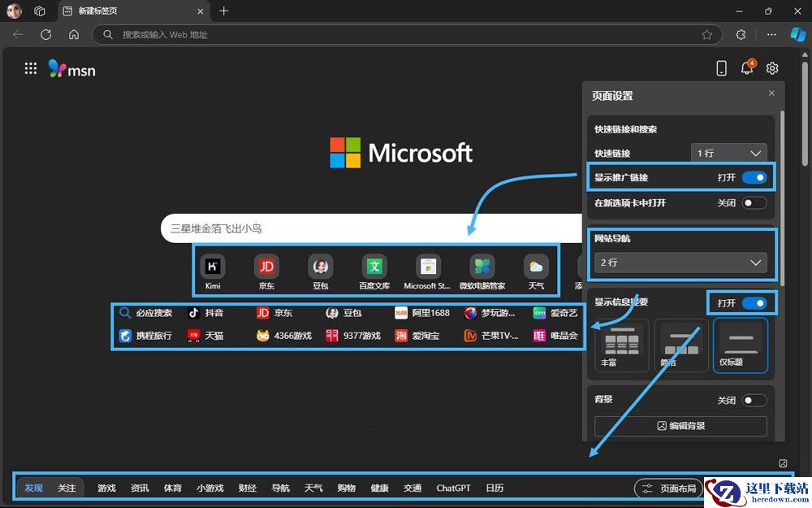Open the Kimi quick link

coord(213,271)
